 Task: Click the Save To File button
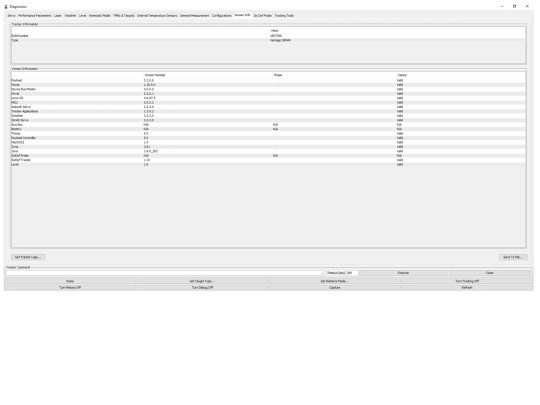513,257
